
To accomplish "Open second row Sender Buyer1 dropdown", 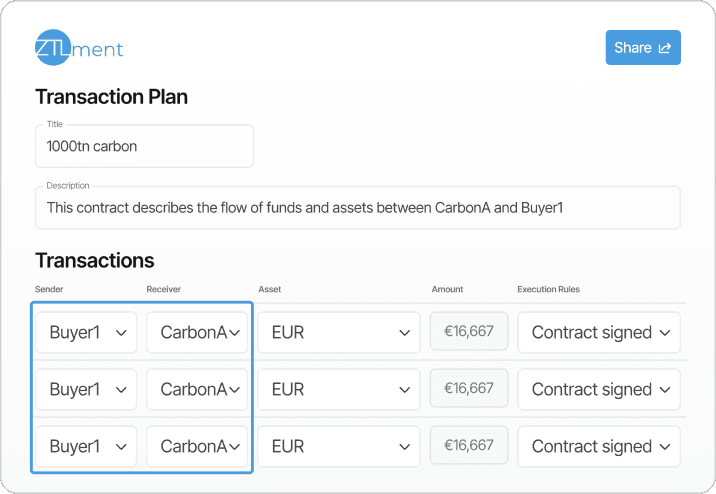I will (86, 389).
